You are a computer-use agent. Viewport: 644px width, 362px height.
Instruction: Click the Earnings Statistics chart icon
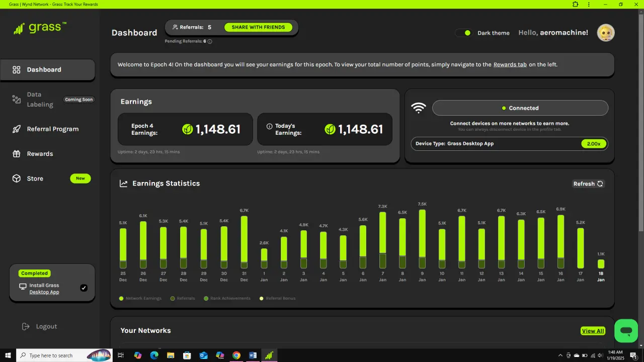pos(123,184)
